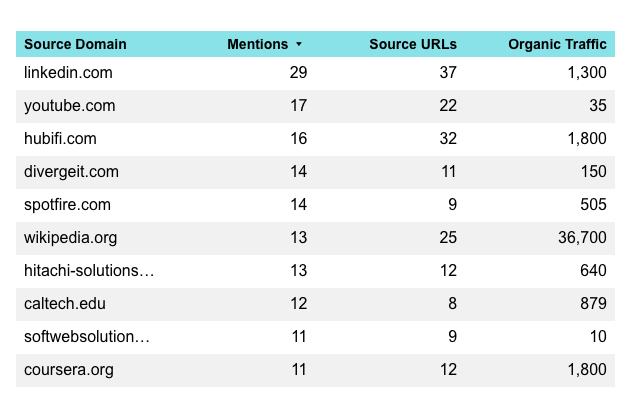Sort by Source URLs column header
641x410 pixels.
(x=412, y=44)
